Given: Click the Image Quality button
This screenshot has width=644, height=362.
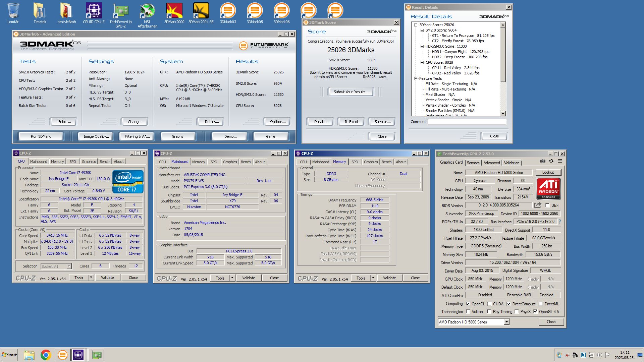Looking at the screenshot, I should coord(96,136).
